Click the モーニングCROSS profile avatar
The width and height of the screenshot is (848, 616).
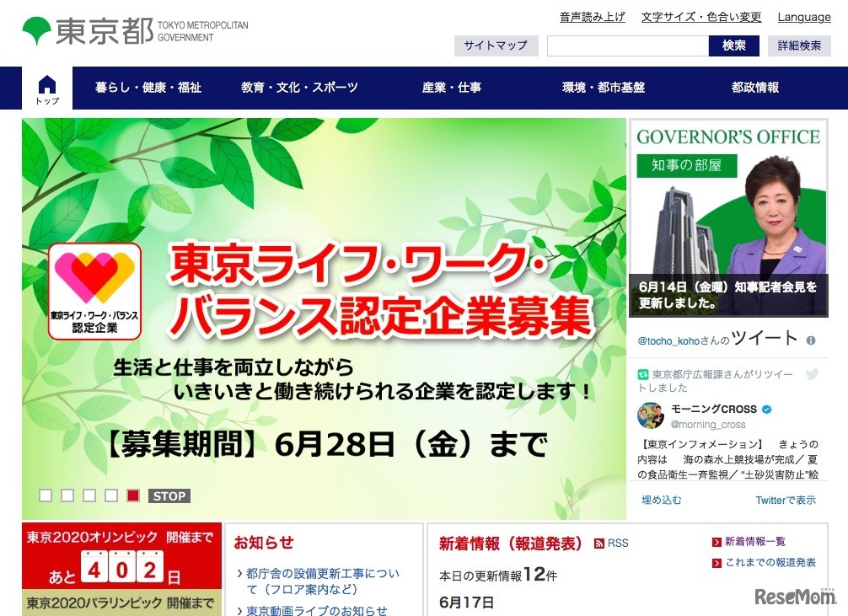point(651,415)
